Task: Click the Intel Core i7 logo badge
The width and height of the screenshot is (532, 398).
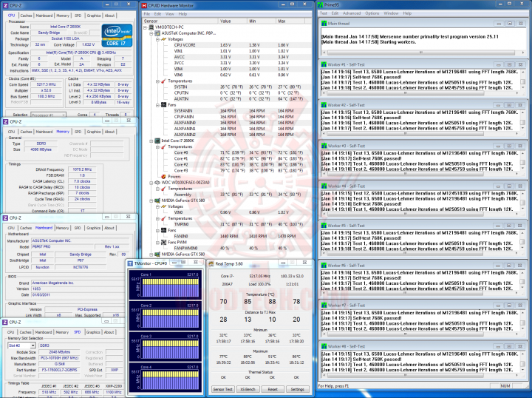Action: tap(117, 36)
